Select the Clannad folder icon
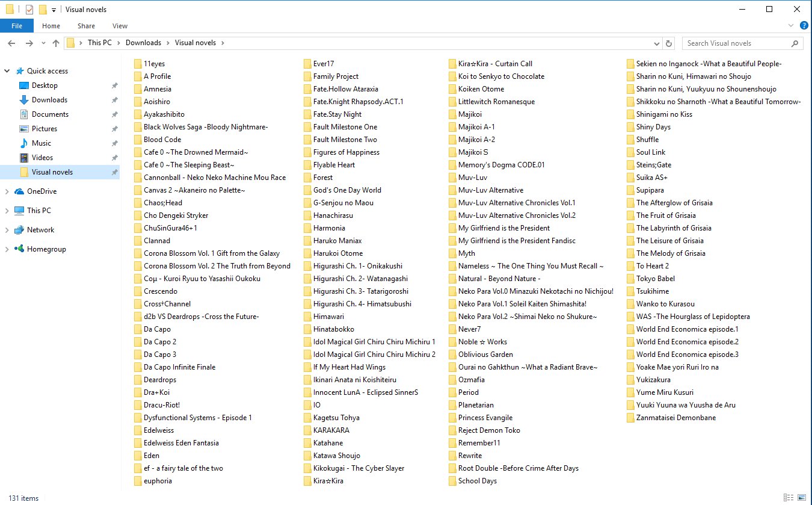 [138, 241]
